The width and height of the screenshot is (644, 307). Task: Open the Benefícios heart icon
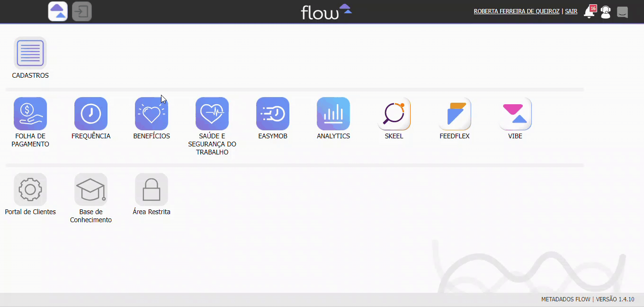(x=152, y=114)
